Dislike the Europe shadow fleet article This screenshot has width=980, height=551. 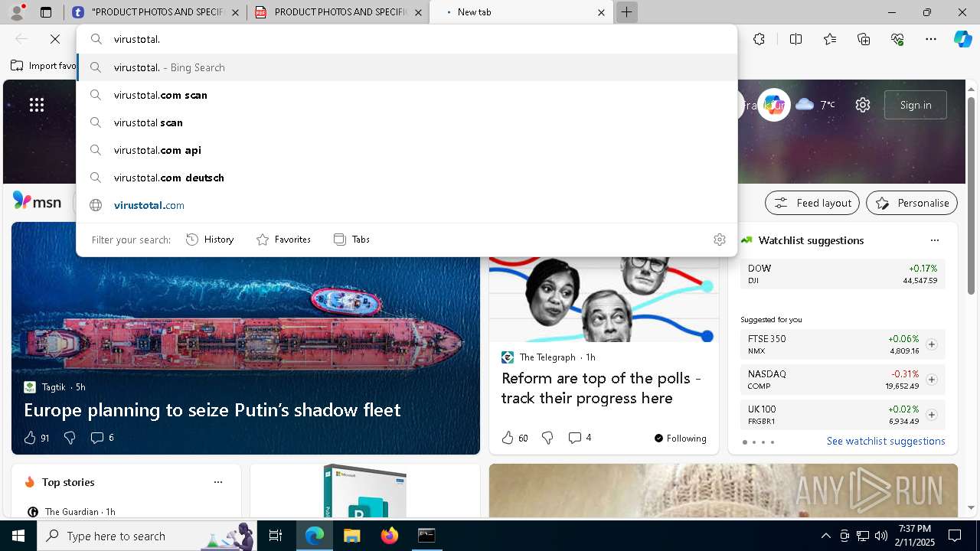(x=70, y=438)
